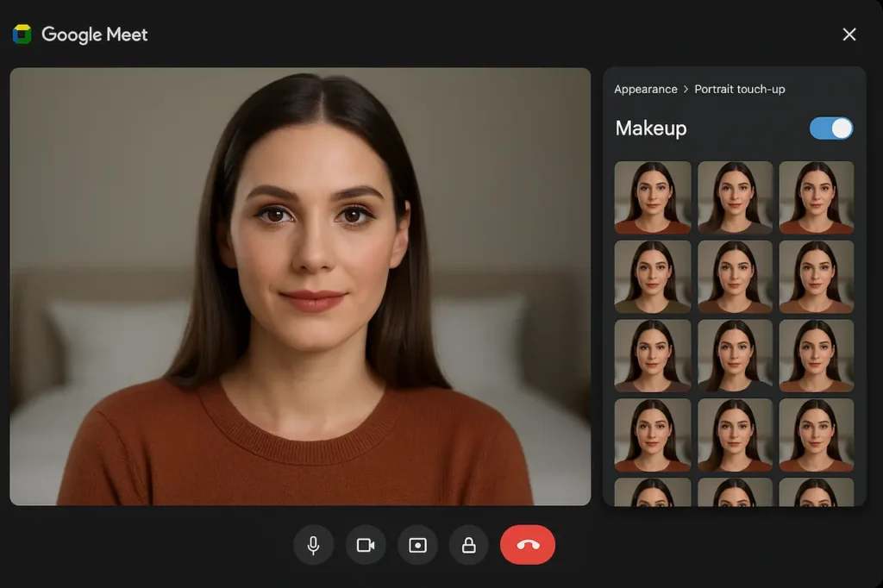Go back to Appearance settings
Screen dimensions: 883x588
pos(646,89)
